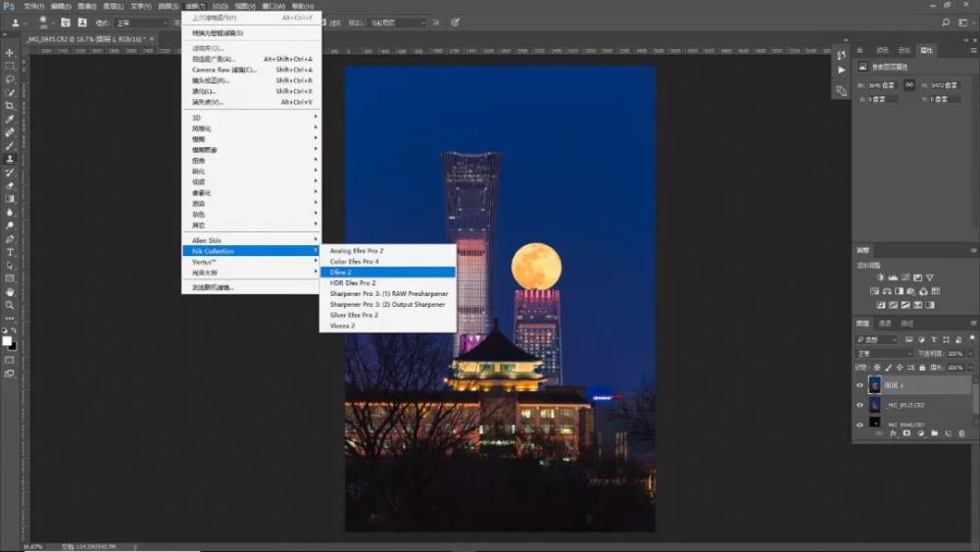Image resolution: width=980 pixels, height=552 pixels.
Task: Select the Path Selection tool
Action: click(10, 266)
